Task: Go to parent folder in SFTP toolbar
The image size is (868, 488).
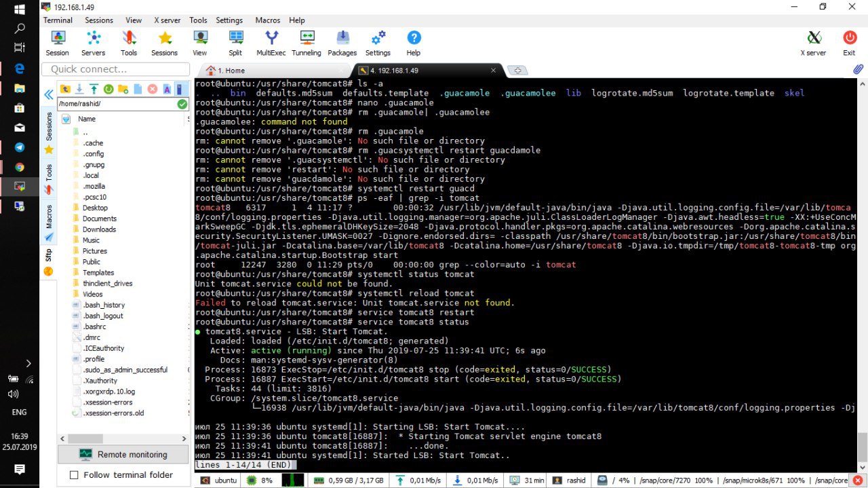Action: (66, 89)
